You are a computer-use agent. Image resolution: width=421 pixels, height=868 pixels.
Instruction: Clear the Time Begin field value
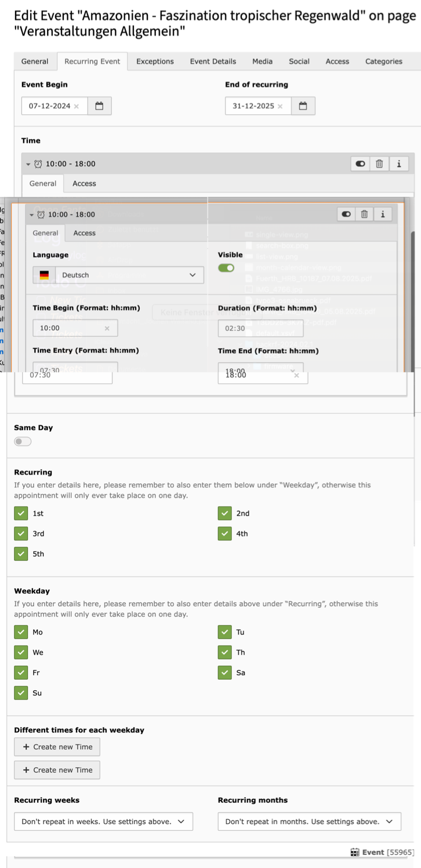coord(108,327)
